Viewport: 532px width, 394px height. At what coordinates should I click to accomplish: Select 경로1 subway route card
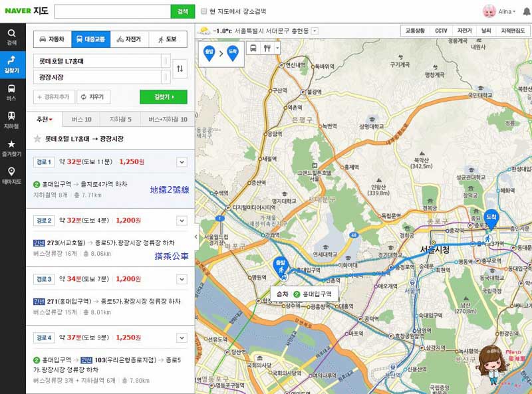(x=110, y=179)
